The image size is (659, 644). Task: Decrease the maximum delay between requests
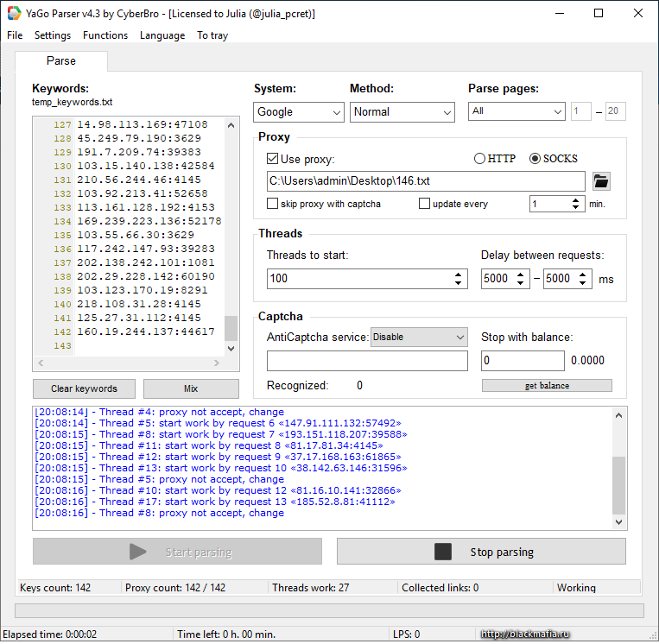point(583,283)
